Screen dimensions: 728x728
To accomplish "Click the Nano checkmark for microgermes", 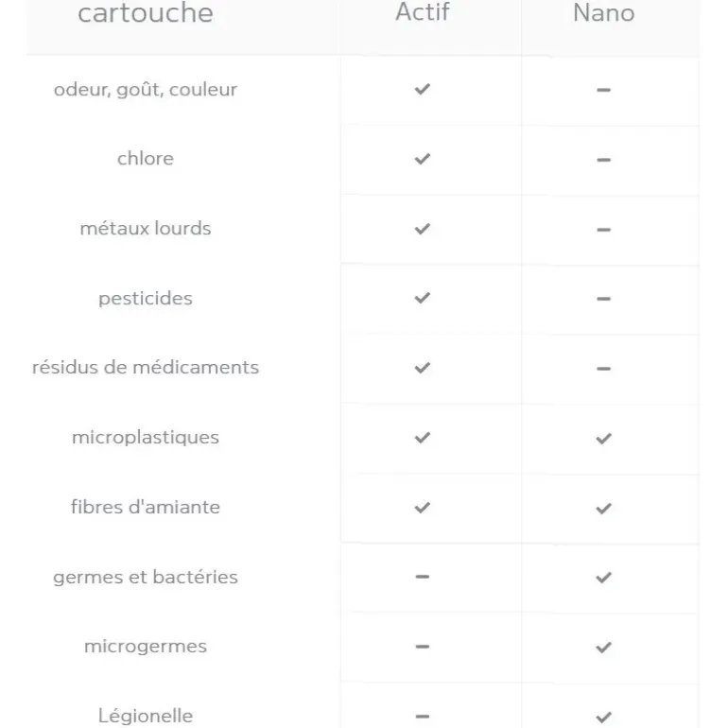I will (x=603, y=648).
